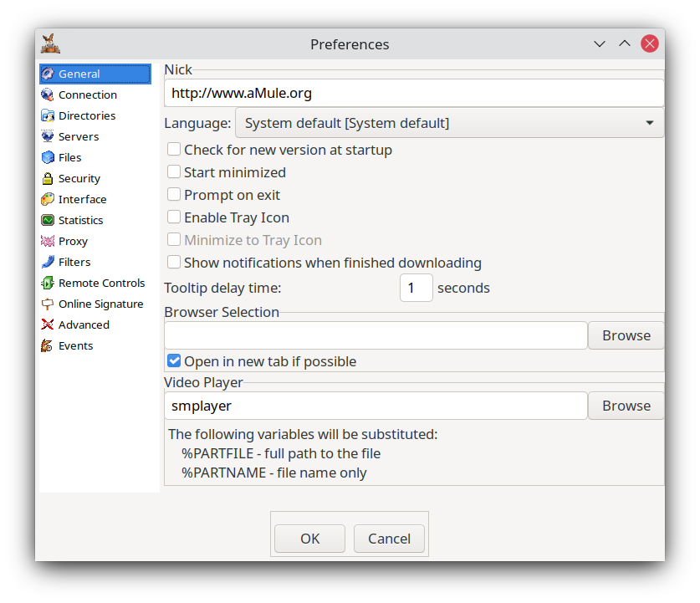The image size is (700, 603).
Task: Click the Interface palette icon
Action: (48, 199)
